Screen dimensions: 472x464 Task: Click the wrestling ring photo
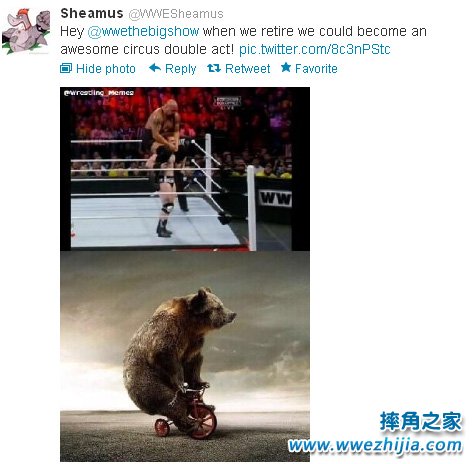185,169
